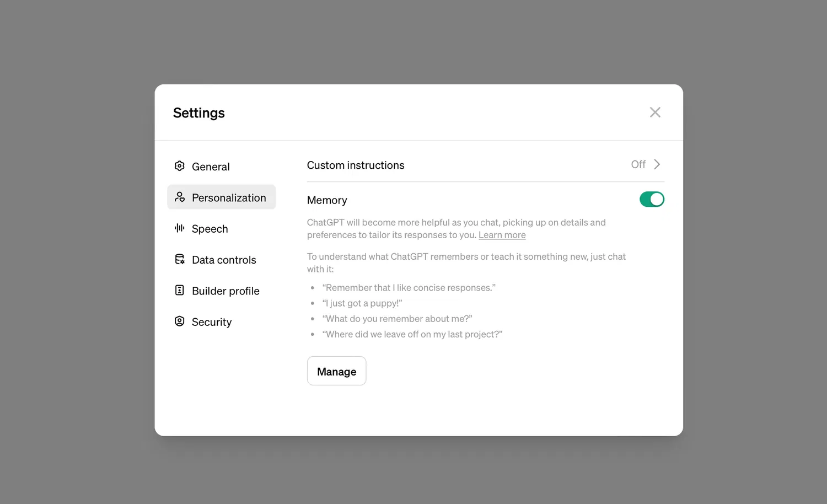Click the Security shield icon

(x=179, y=321)
